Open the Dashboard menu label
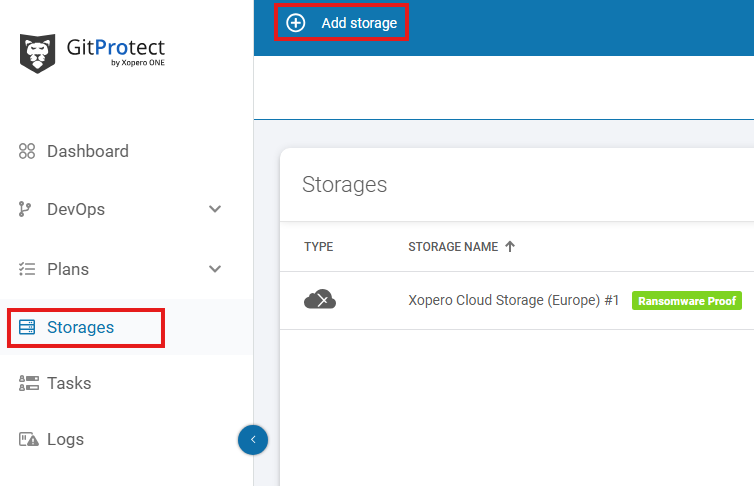 (x=87, y=152)
